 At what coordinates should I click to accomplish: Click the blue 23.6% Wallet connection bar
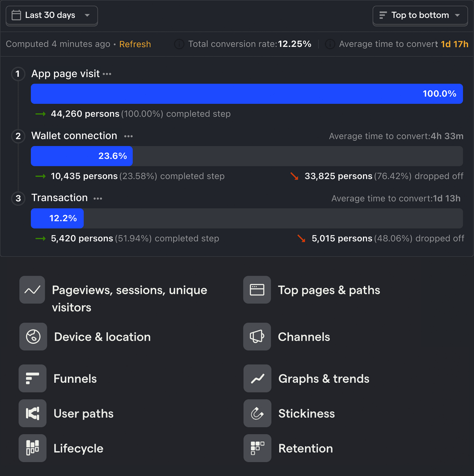point(82,156)
